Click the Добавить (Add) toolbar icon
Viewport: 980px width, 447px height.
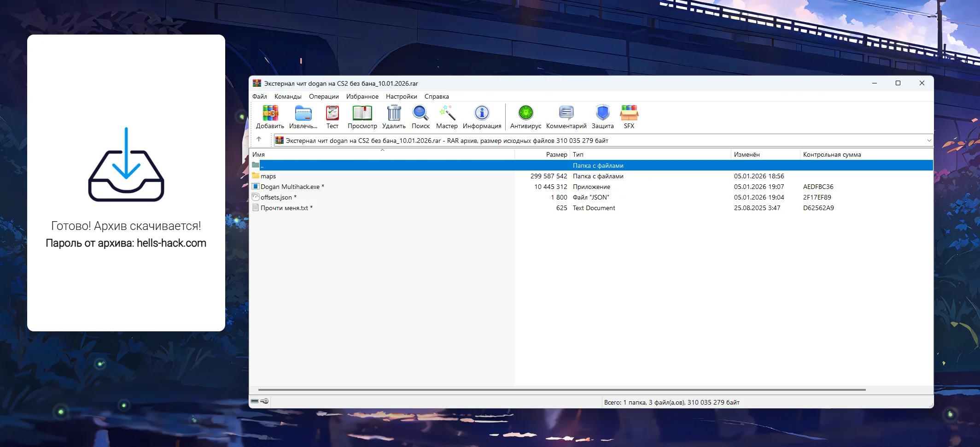pyautogui.click(x=270, y=113)
